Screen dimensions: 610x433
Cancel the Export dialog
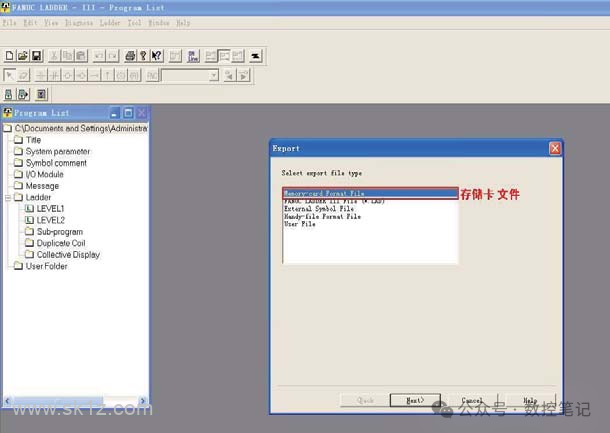point(472,400)
